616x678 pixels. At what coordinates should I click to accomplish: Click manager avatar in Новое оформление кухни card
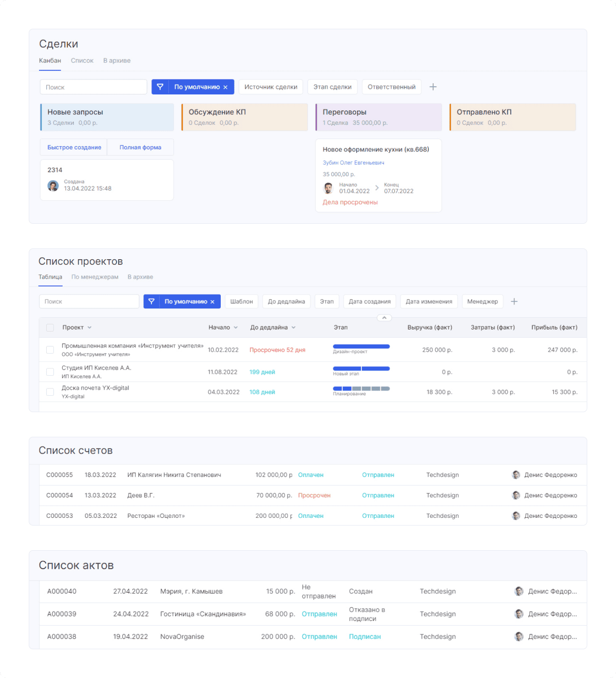coord(329,188)
